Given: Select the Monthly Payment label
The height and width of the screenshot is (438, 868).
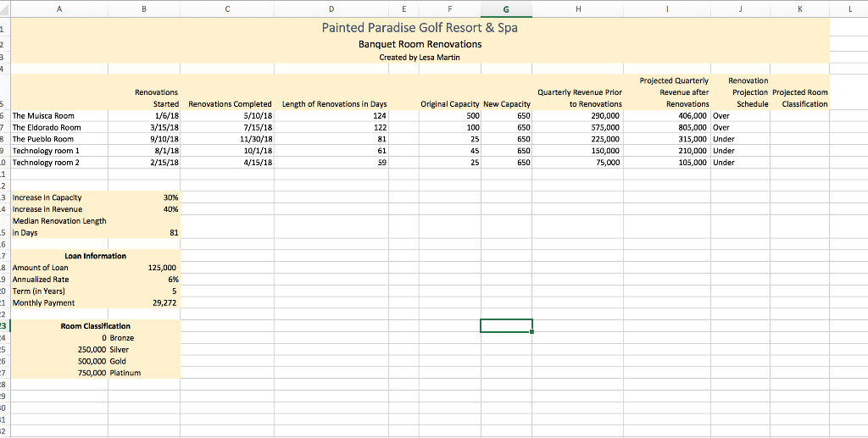Looking at the screenshot, I should [x=59, y=302].
